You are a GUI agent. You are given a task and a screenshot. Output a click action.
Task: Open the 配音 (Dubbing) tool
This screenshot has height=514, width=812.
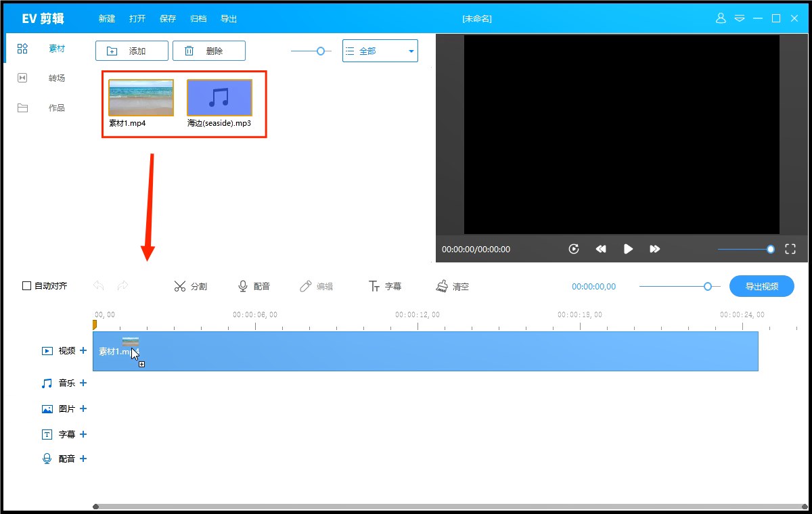pyautogui.click(x=255, y=285)
